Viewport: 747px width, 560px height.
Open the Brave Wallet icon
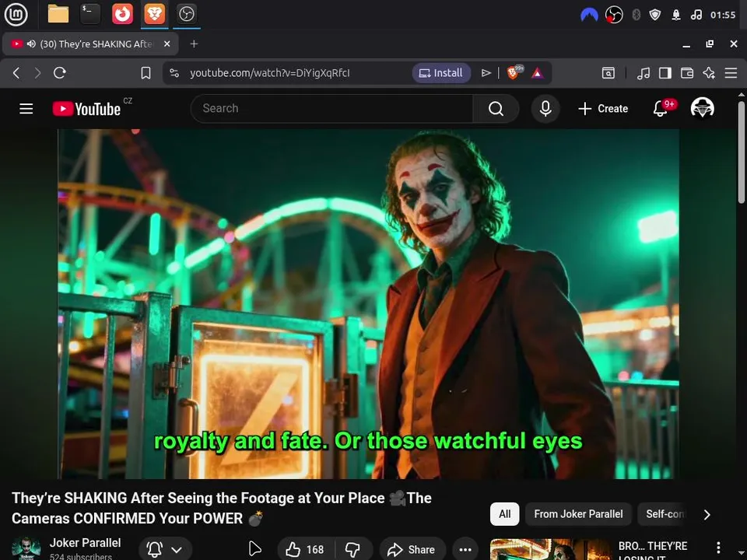click(x=687, y=73)
